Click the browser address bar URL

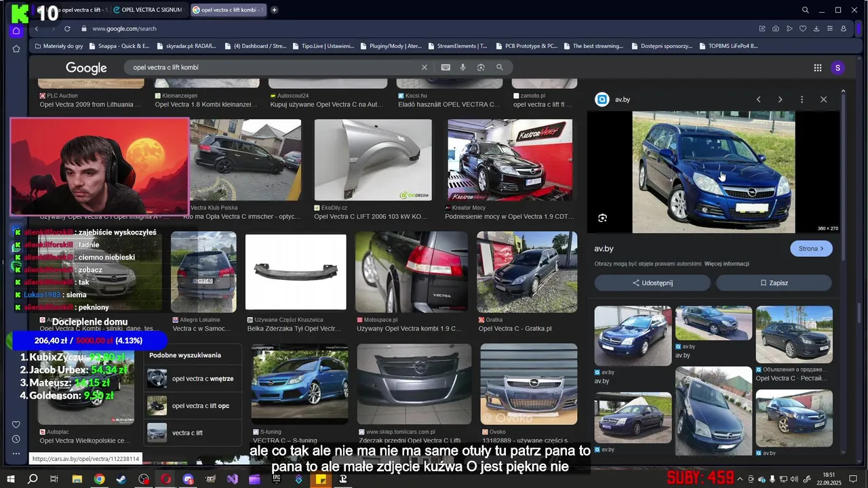point(124,28)
